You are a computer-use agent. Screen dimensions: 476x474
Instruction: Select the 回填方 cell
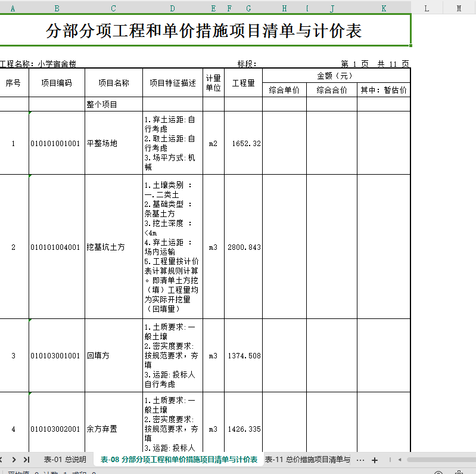click(x=114, y=355)
